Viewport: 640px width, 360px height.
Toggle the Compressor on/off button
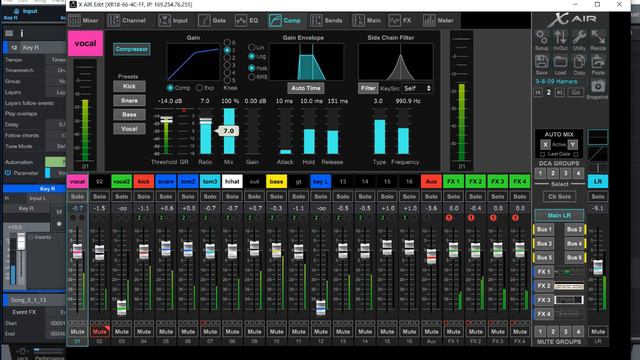(131, 49)
